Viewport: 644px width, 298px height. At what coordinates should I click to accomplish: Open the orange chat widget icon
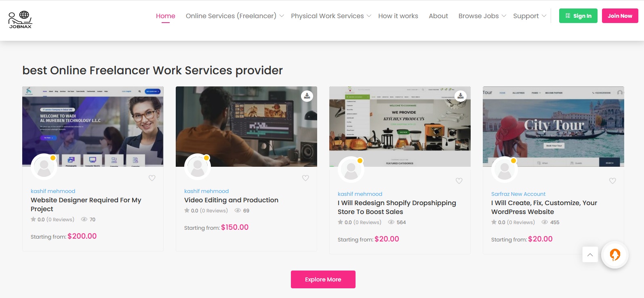615,255
